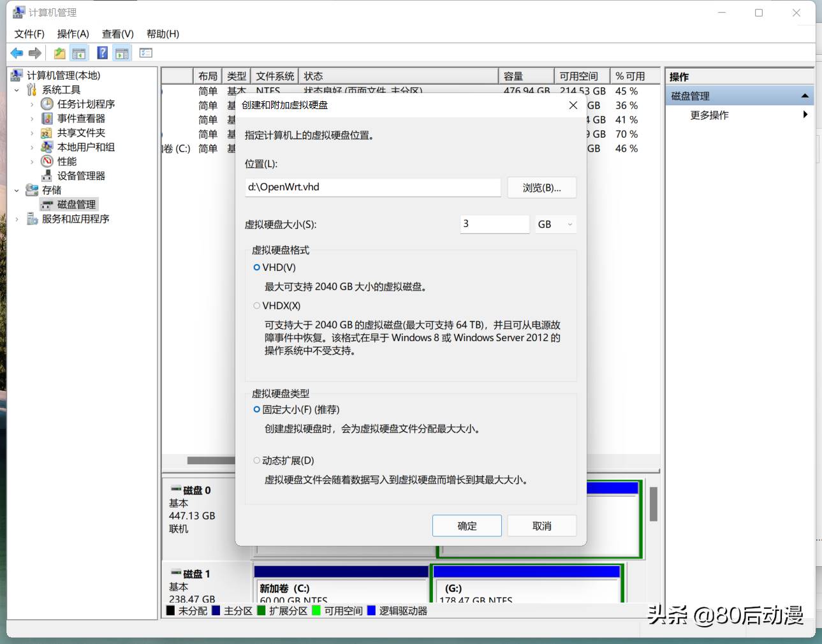Select the 磁盘 1 disk label
Screen dimensions: 822x644
point(196,574)
